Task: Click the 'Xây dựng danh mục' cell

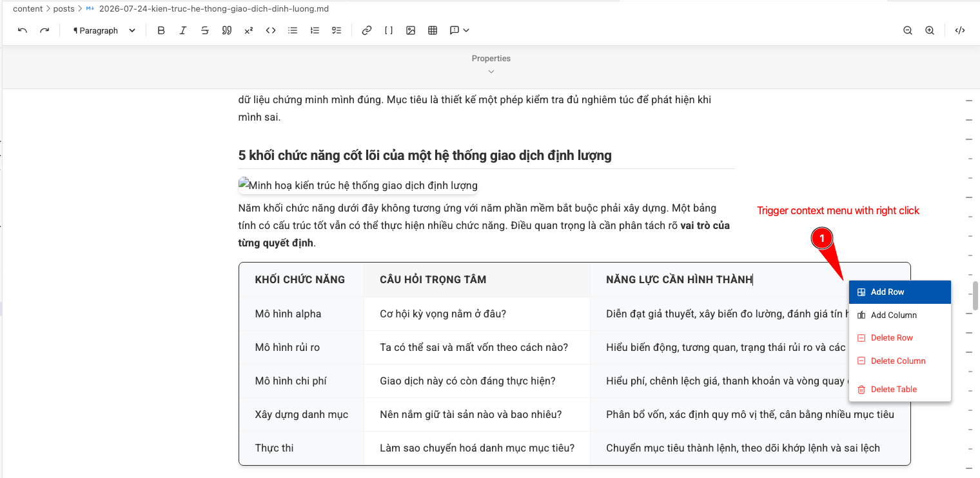Action: point(302,415)
